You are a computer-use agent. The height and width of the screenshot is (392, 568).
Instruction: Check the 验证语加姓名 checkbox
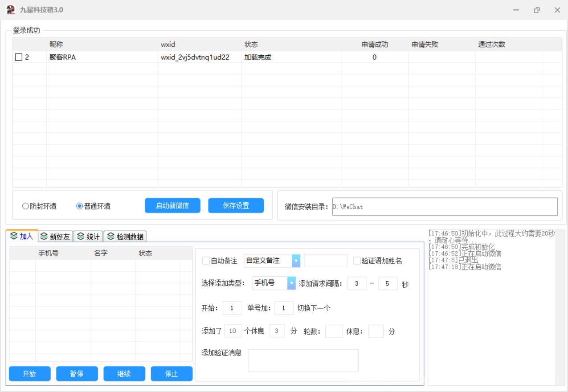click(356, 261)
